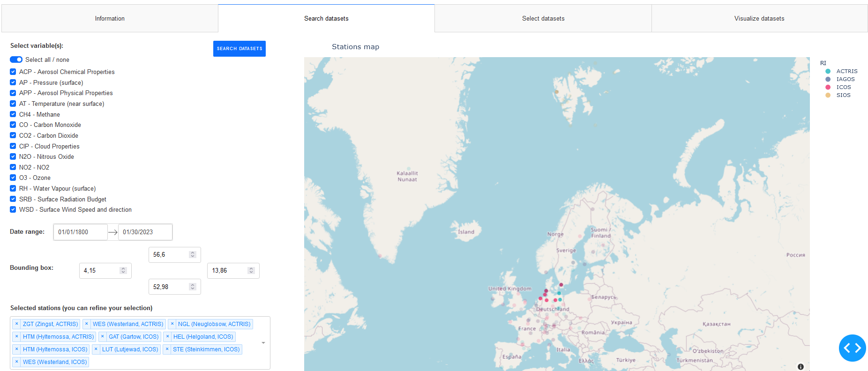Uncheck O3 - Ozone variable
This screenshot has width=868, height=371.
pyautogui.click(x=13, y=178)
